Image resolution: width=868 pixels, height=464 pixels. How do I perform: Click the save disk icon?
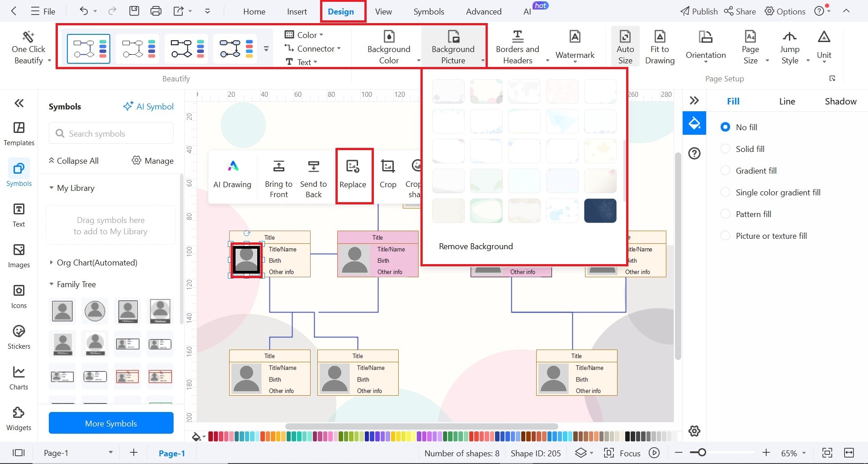(x=134, y=11)
